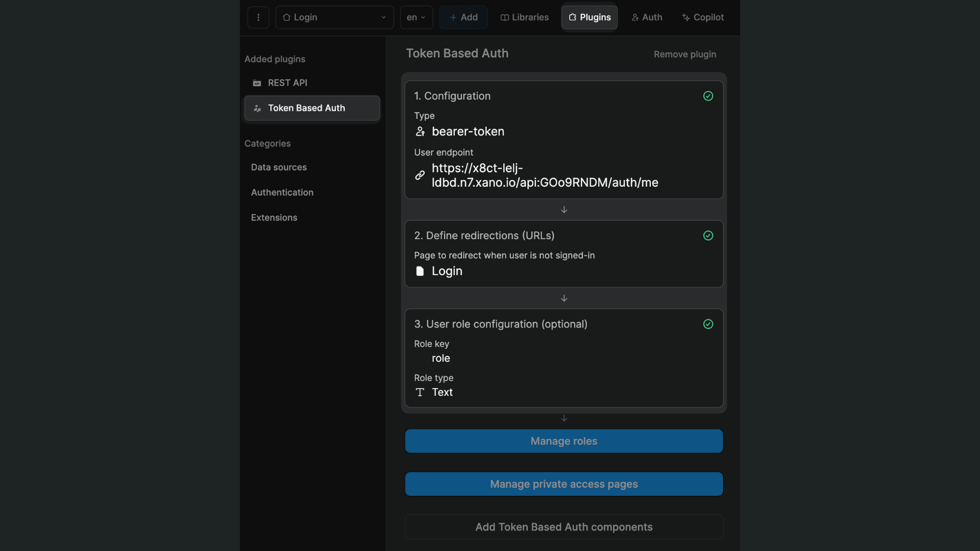
Task: Open the three-dot overflow menu
Action: coord(258,17)
